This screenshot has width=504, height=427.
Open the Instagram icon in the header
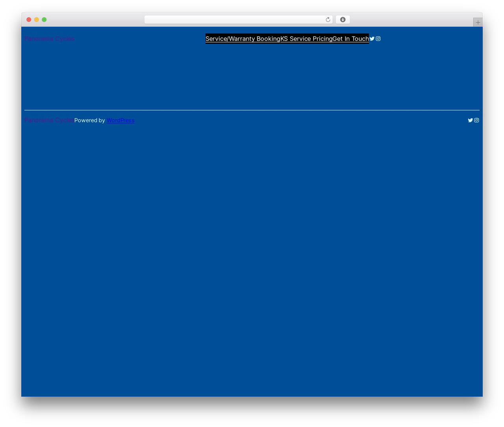(x=378, y=39)
